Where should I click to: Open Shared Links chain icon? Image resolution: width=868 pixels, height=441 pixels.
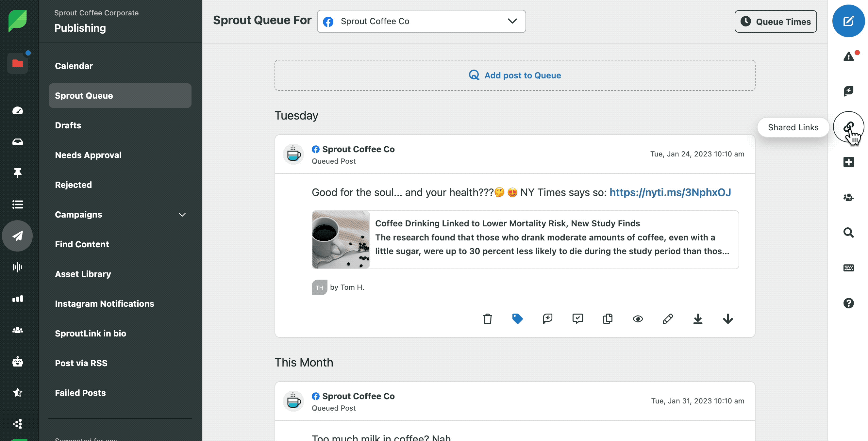click(x=848, y=127)
